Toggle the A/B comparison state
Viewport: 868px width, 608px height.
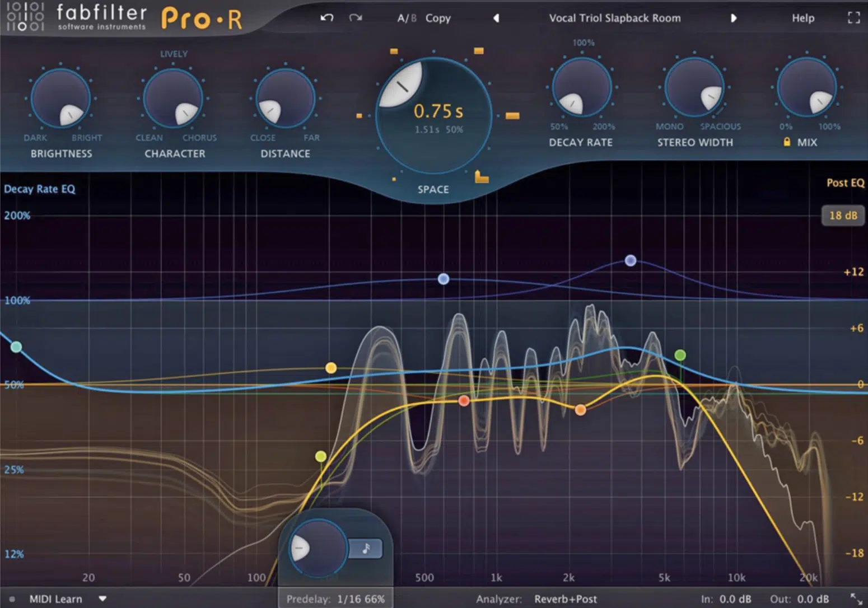pyautogui.click(x=407, y=18)
